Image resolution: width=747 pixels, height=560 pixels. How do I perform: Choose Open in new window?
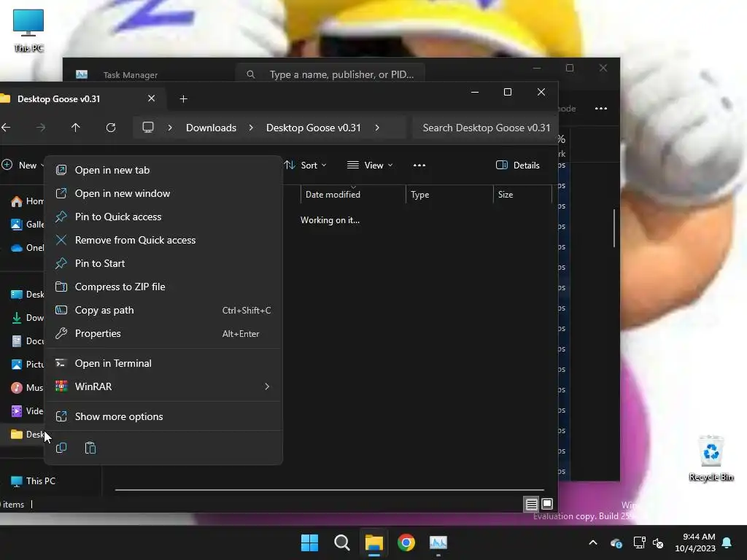click(x=163, y=193)
